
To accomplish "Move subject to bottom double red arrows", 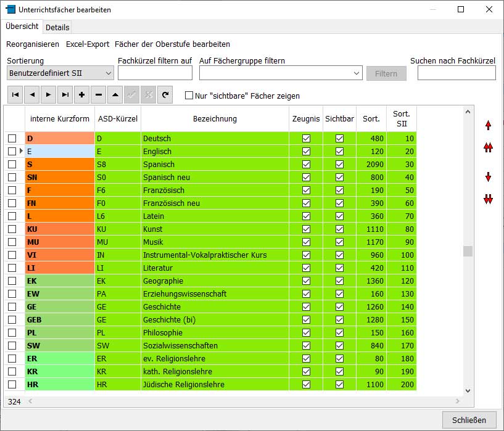I will click(x=488, y=199).
